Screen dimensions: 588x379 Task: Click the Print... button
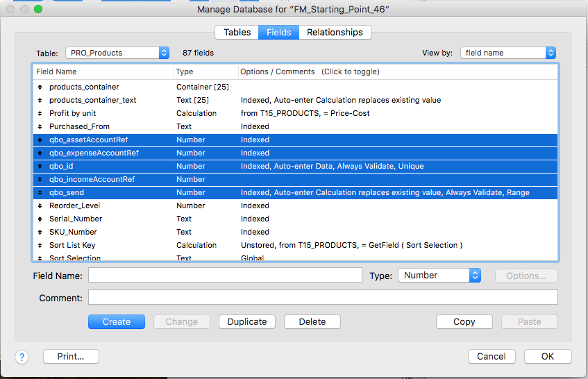click(71, 357)
